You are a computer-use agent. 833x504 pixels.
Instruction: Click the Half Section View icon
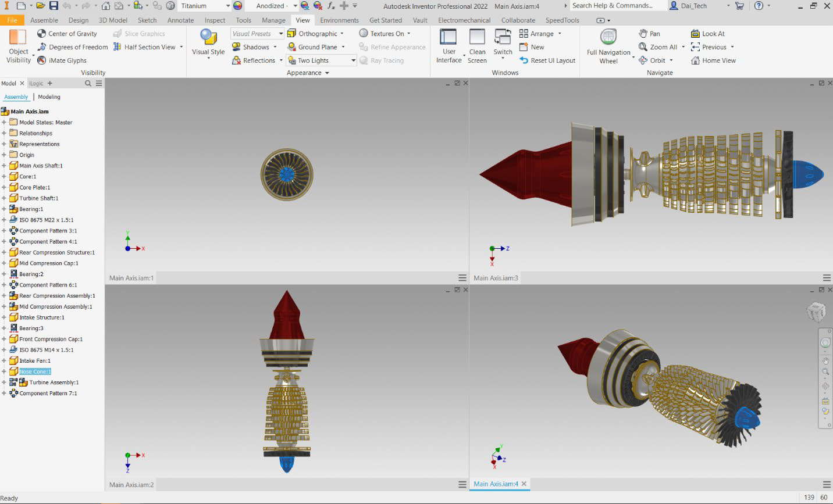tap(117, 47)
